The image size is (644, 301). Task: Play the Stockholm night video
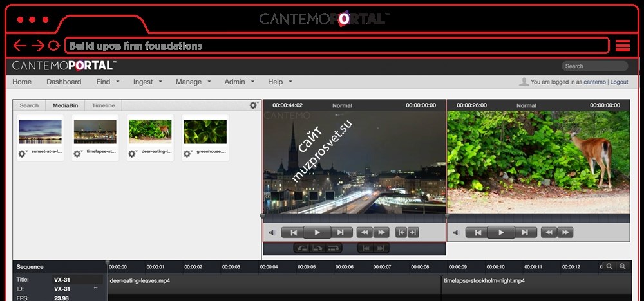[317, 233]
